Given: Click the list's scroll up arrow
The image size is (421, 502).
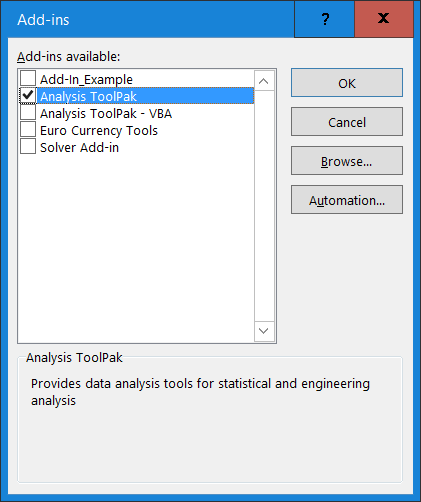Looking at the screenshot, I should click(264, 81).
